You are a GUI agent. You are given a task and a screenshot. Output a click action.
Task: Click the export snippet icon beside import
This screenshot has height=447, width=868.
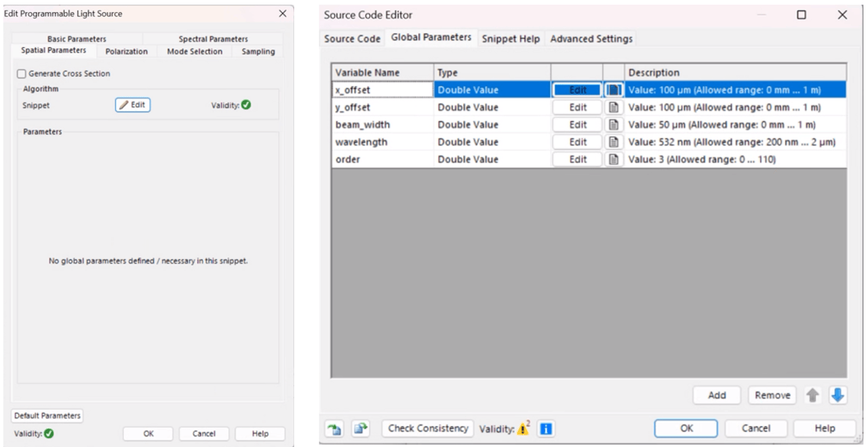coord(360,429)
